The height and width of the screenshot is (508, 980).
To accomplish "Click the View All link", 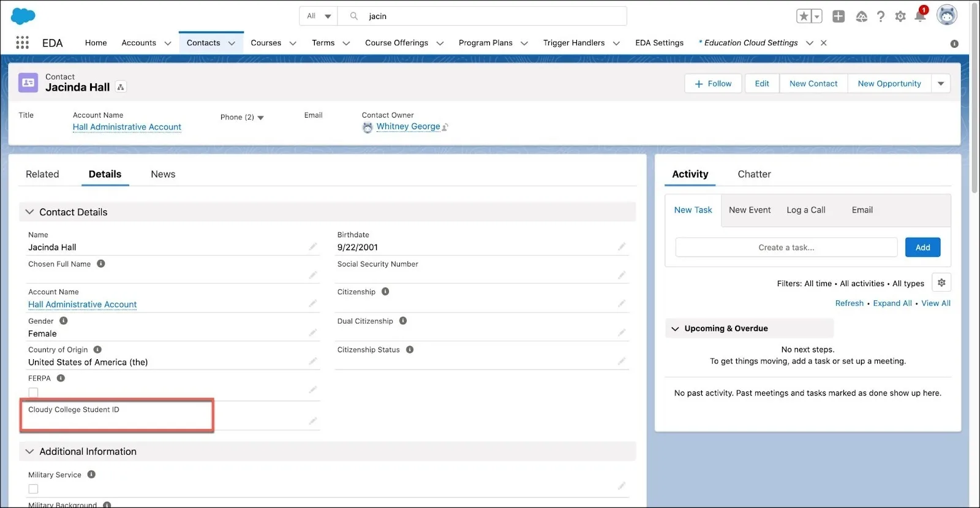I will point(936,303).
